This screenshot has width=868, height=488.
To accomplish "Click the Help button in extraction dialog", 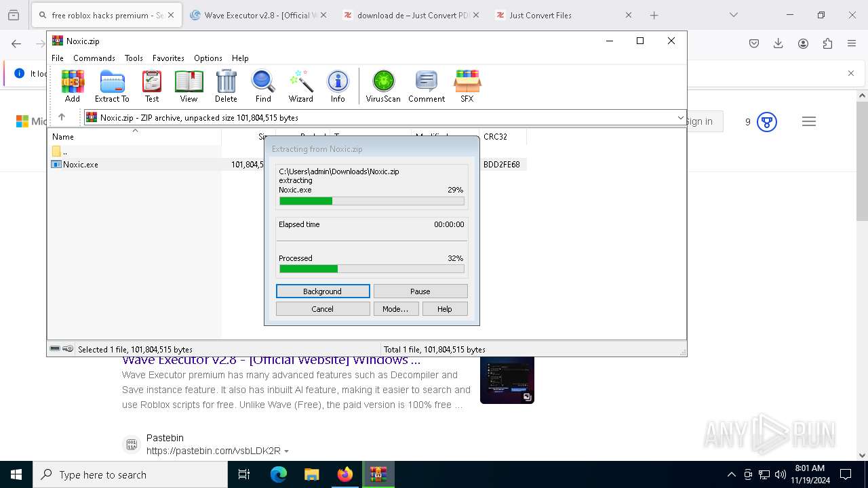I will tap(445, 309).
